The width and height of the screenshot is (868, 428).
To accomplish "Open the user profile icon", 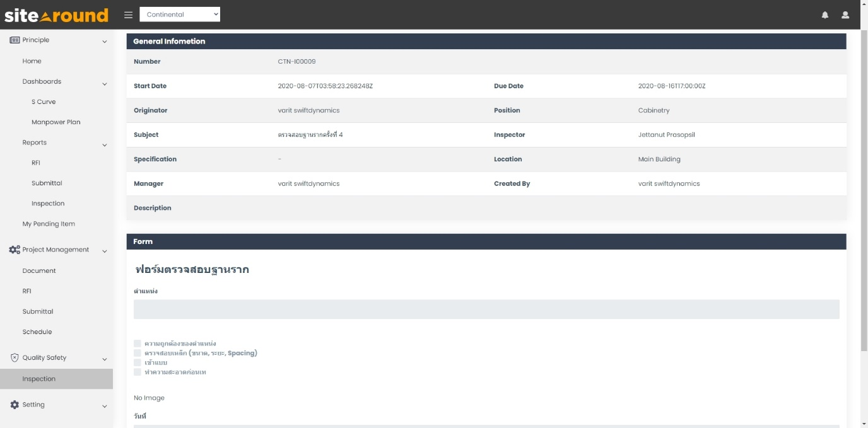I will [x=845, y=14].
